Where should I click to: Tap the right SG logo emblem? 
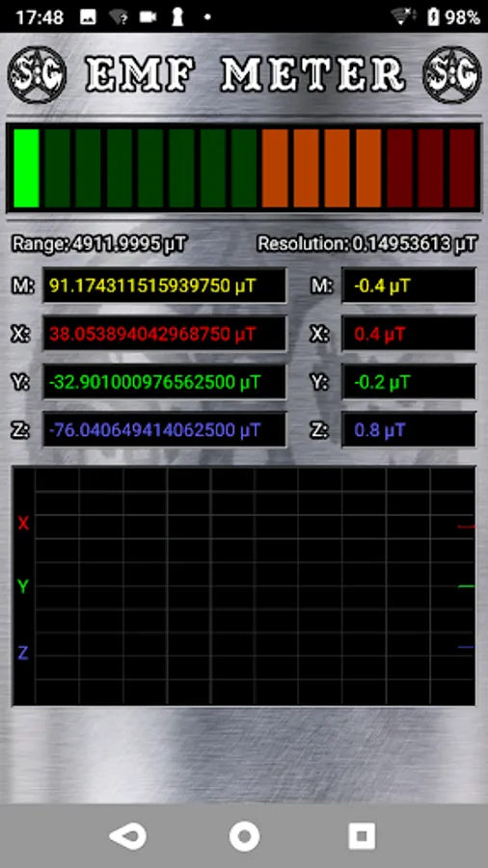[x=451, y=74]
